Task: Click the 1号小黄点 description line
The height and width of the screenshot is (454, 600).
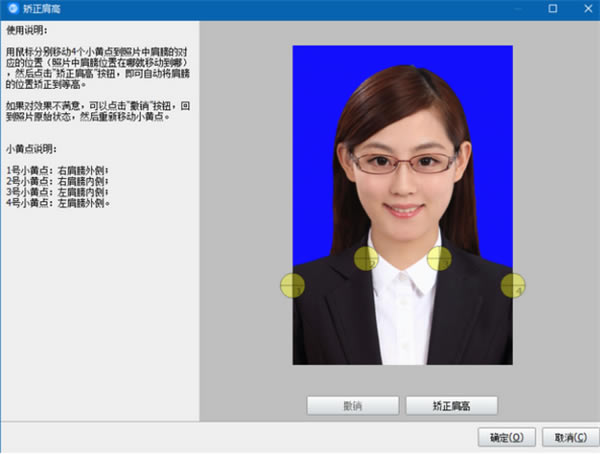Action: click(x=57, y=170)
